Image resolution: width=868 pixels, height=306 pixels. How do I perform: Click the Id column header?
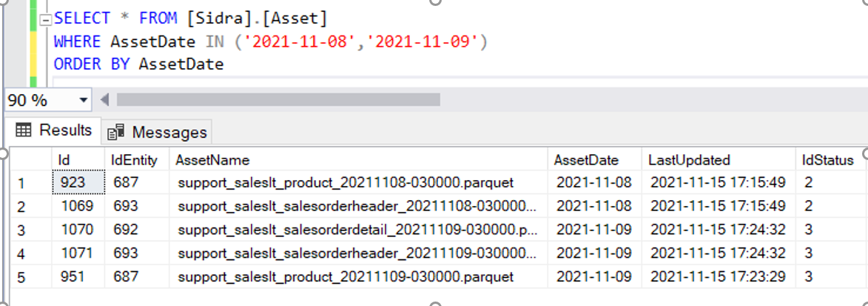(x=64, y=160)
